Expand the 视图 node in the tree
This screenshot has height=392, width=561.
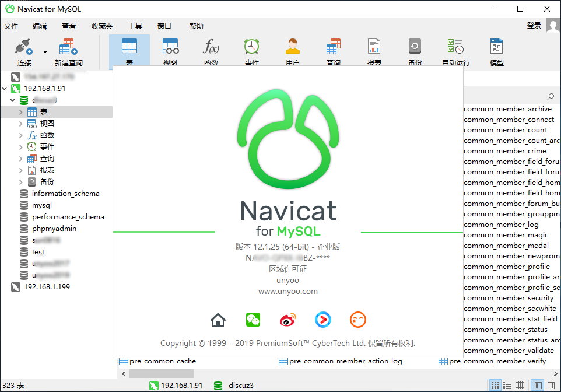coord(21,124)
